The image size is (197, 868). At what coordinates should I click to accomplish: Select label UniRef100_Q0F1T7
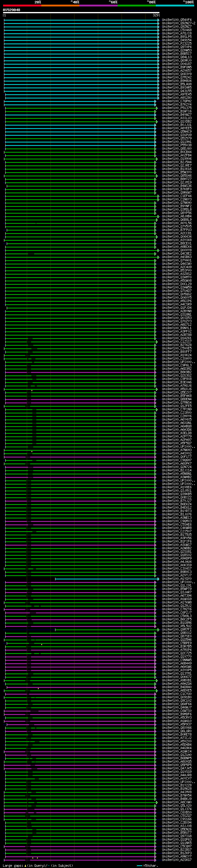click(x=176, y=457)
